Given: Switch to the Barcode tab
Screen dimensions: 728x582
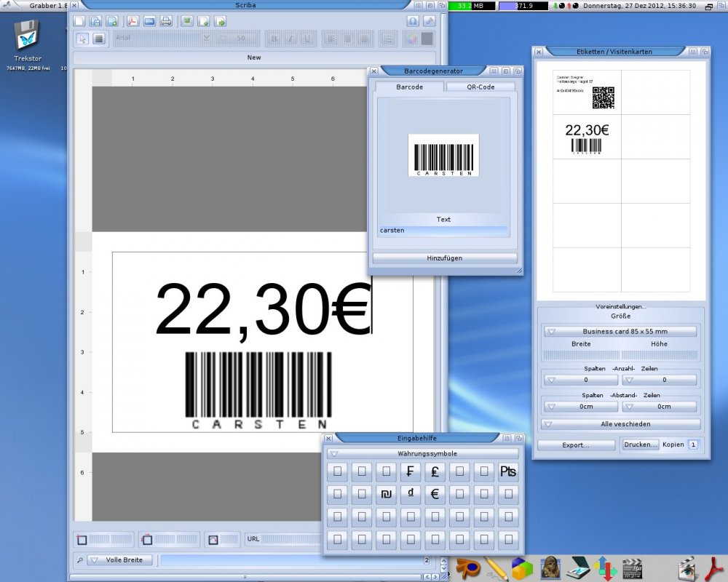Looking at the screenshot, I should [x=409, y=87].
